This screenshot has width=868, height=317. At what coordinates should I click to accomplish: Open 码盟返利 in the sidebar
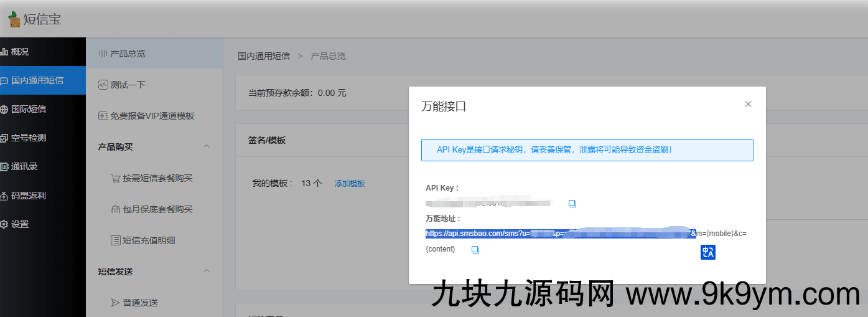(x=43, y=195)
